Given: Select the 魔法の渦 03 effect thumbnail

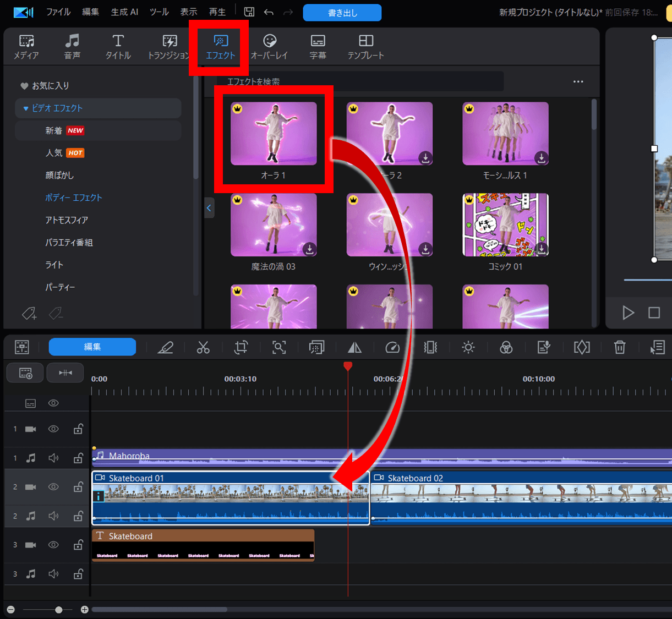Looking at the screenshot, I should click(274, 225).
